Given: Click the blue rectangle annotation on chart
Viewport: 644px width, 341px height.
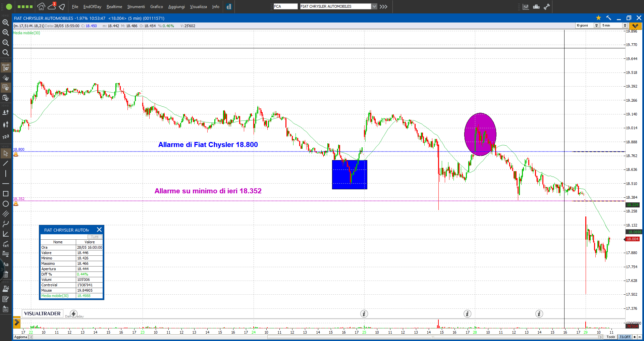Looking at the screenshot, I should click(350, 175).
